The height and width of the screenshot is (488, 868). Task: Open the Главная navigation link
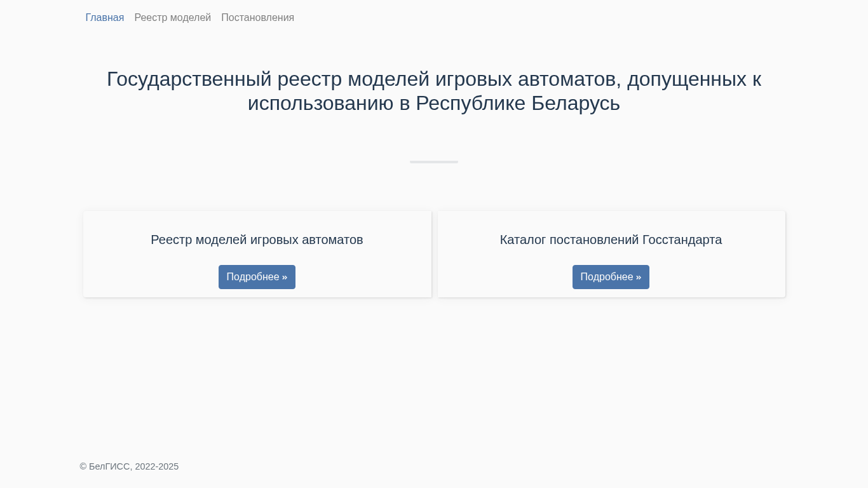pyautogui.click(x=105, y=18)
